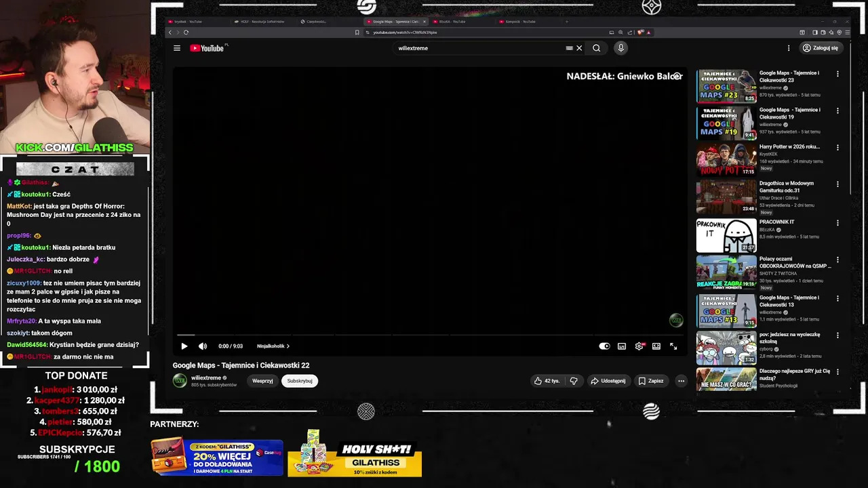Like the video with 42 tys.
868x488 pixels.
pyautogui.click(x=547, y=381)
